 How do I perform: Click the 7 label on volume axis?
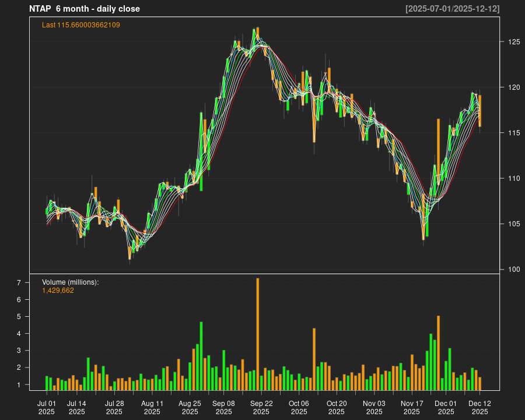coord(35,283)
